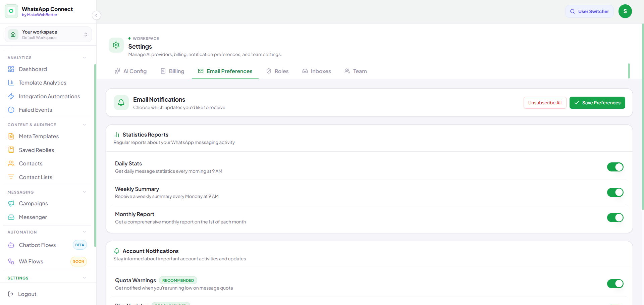The width and height of the screenshot is (644, 305).
Task: Click the Statistics Reports bar chart icon
Action: pos(117,135)
